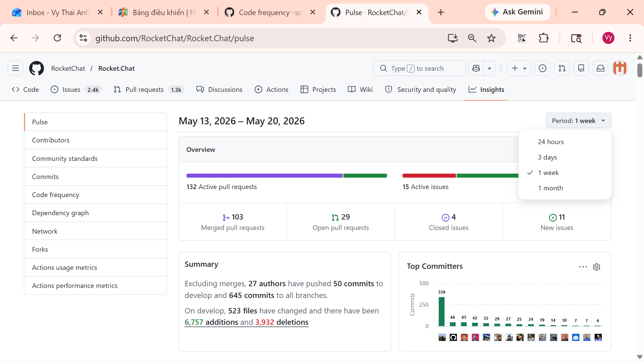The image size is (644, 362).
Task: Open the pull requests icon in header
Action: click(x=562, y=68)
